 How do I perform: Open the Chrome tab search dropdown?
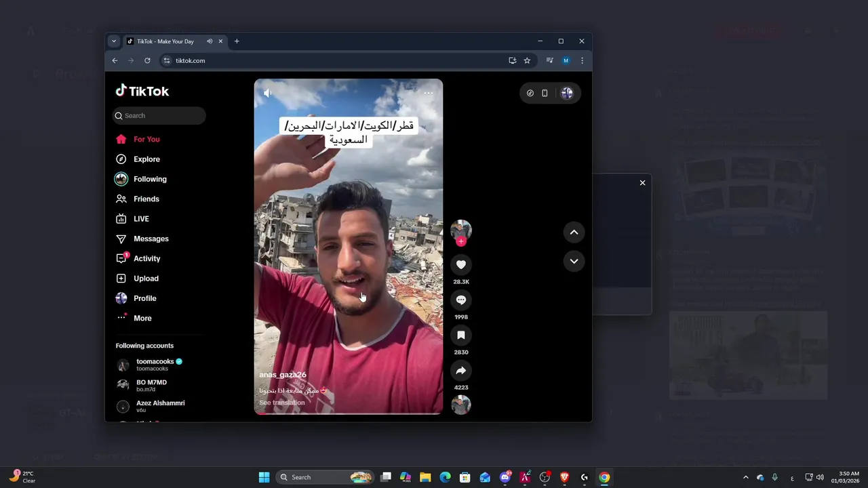[x=113, y=41]
